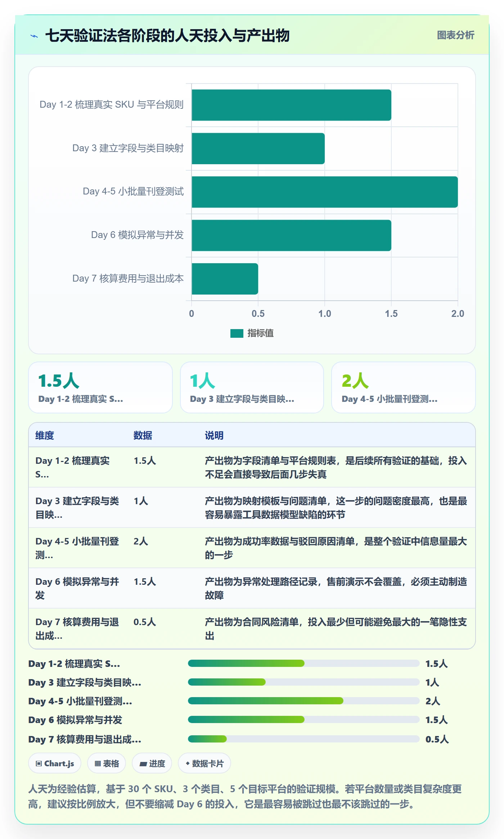Click the Day 4-5 progress bar
This screenshot has width=504, height=839.
pos(304,701)
